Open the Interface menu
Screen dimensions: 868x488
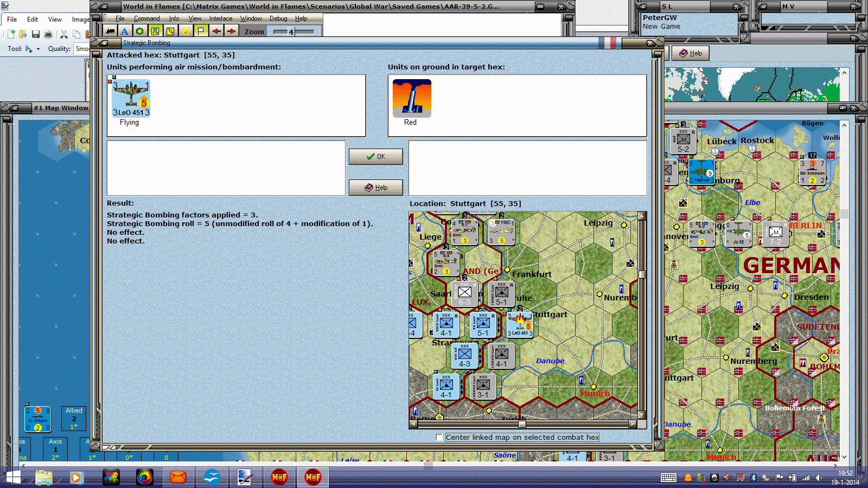coord(221,18)
